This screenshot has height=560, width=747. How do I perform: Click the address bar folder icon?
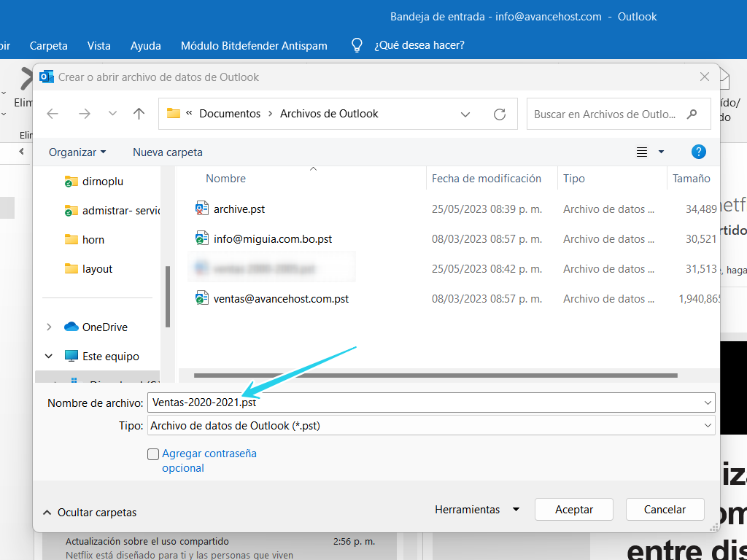[174, 113]
